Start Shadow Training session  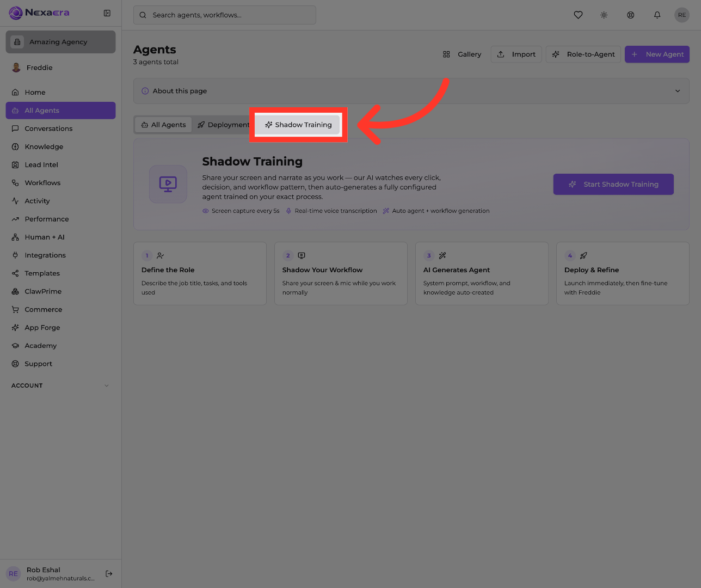pos(613,184)
